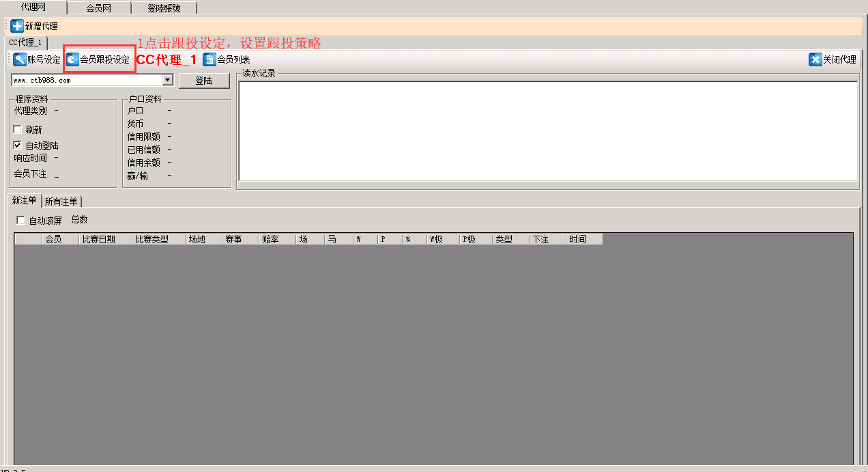
Task: Enable the 刷新 refresh checkbox
Action: coord(18,130)
